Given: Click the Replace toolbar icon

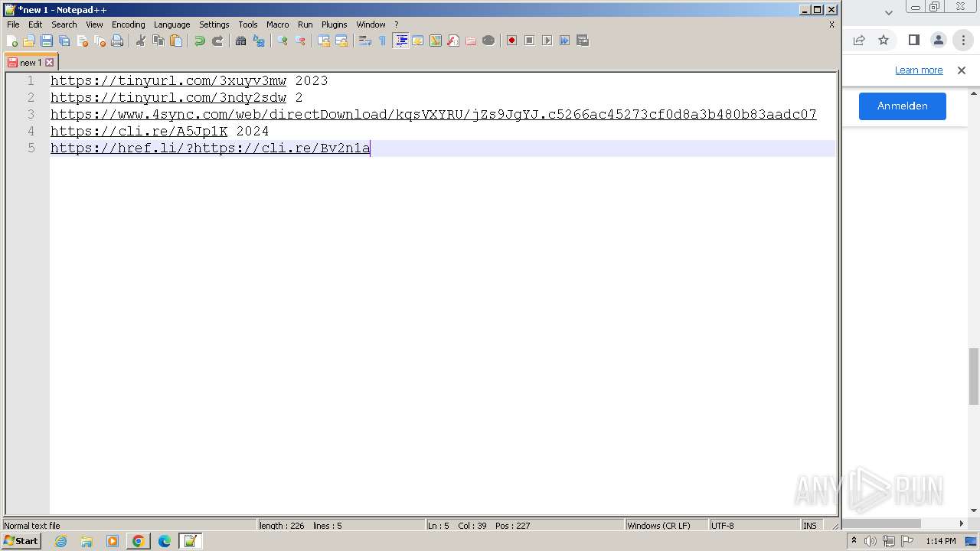Looking at the screenshot, I should point(259,41).
